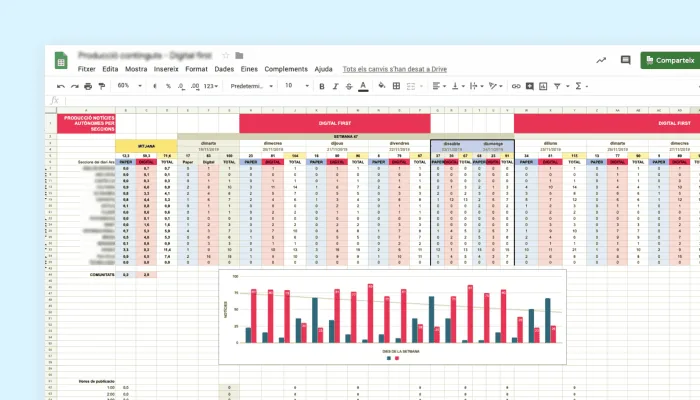Open the fill color bucket
Viewport: 700px width, 400px height.
pos(382,86)
